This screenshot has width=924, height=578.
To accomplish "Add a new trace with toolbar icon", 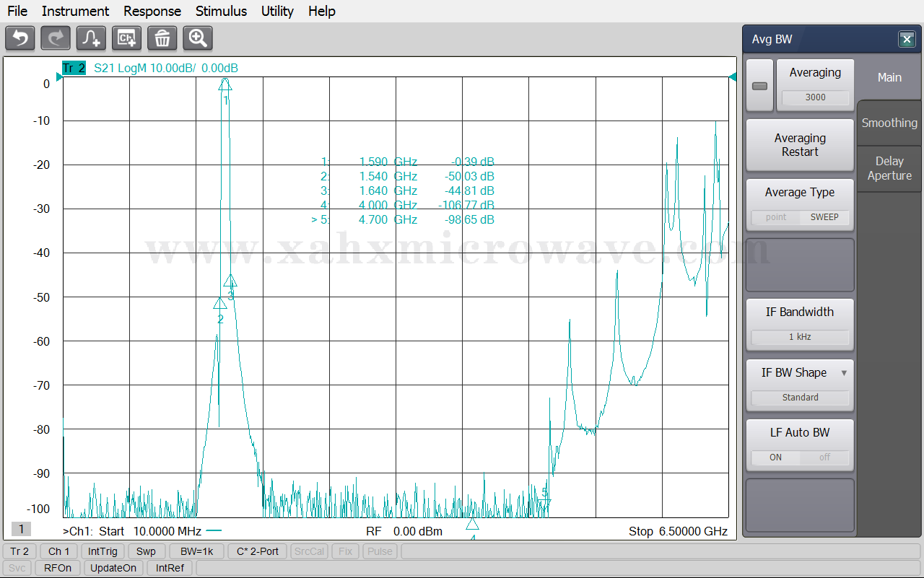I will [x=91, y=38].
